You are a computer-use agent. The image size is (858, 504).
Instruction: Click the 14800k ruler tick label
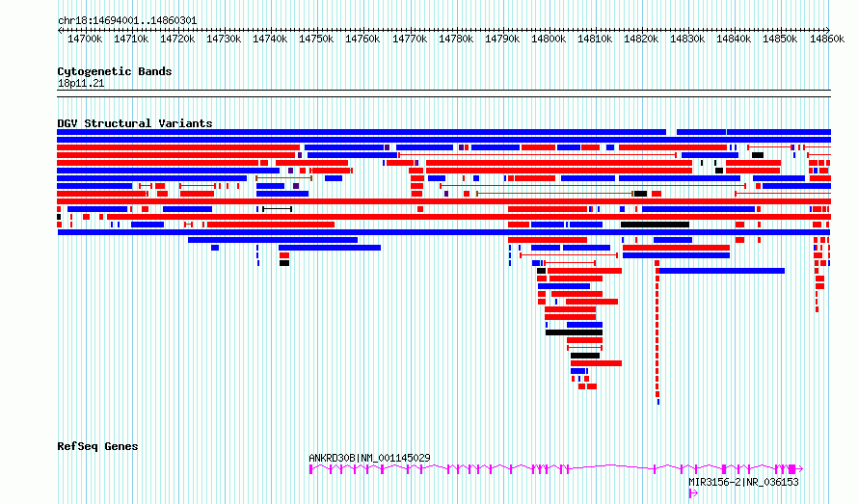click(x=549, y=39)
